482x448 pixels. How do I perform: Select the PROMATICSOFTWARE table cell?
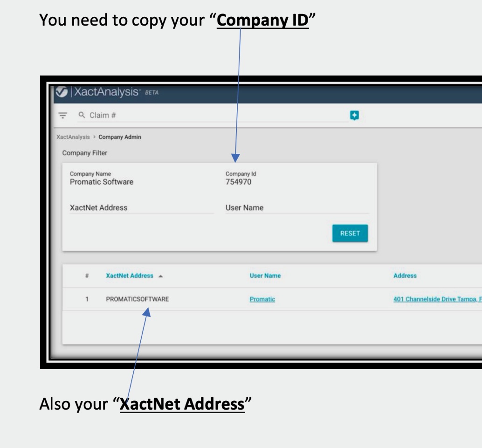pos(137,299)
